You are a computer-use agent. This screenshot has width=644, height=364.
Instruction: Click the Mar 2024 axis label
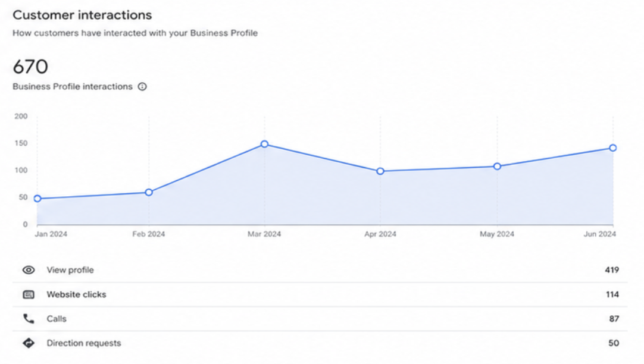tap(264, 234)
